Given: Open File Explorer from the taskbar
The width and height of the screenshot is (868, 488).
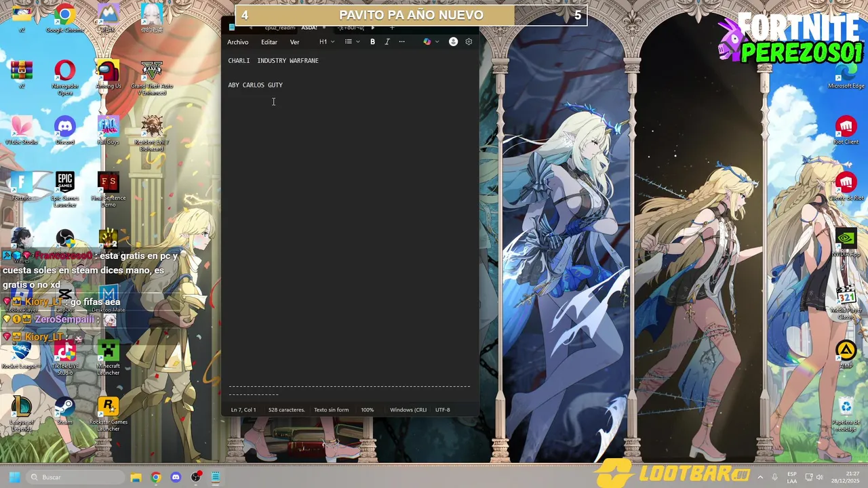Looking at the screenshot, I should [136, 477].
